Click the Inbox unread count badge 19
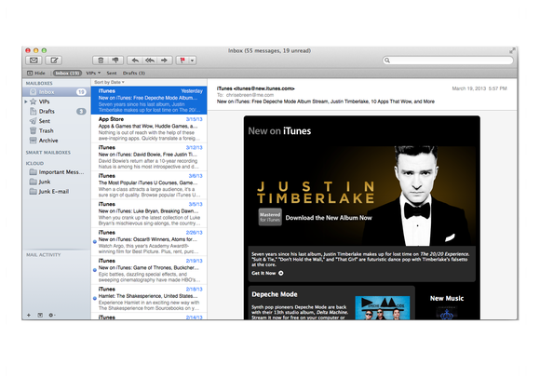This screenshot has height=392, width=540. pyautogui.click(x=81, y=92)
